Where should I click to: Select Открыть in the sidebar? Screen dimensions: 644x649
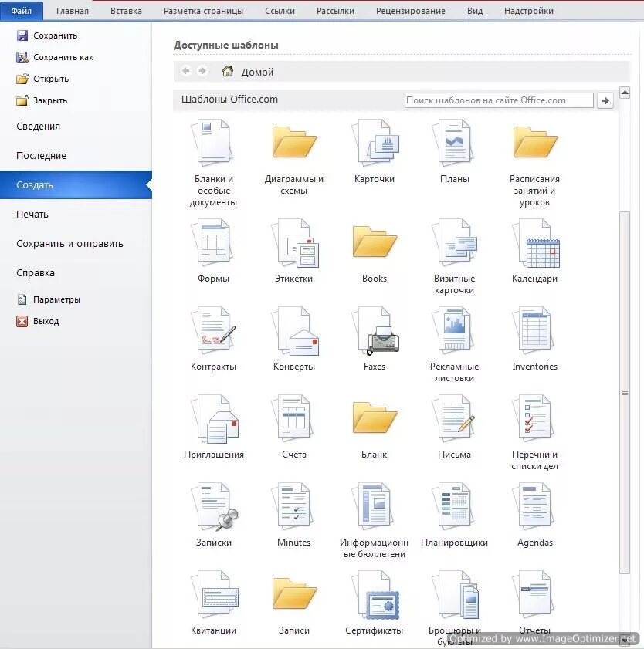coord(42,79)
